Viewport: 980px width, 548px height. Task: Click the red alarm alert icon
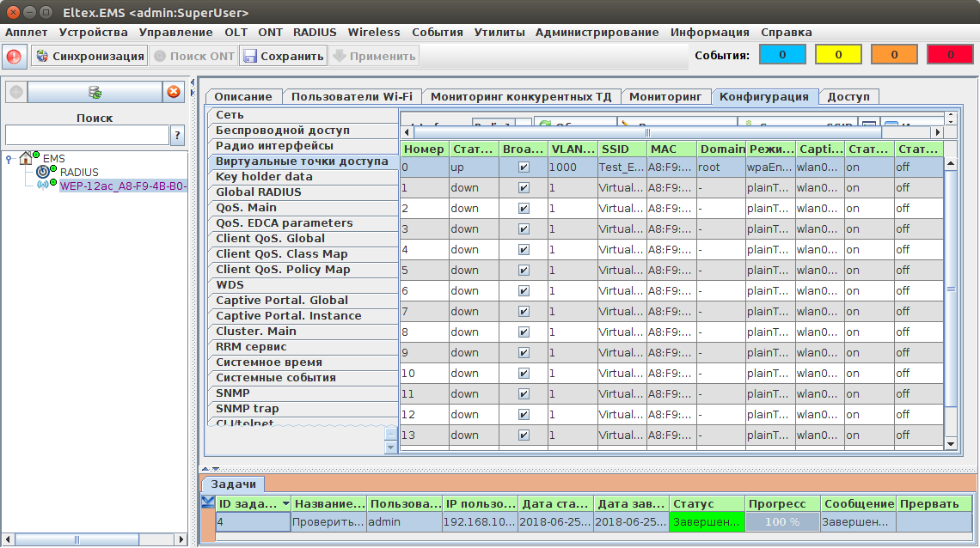14,57
